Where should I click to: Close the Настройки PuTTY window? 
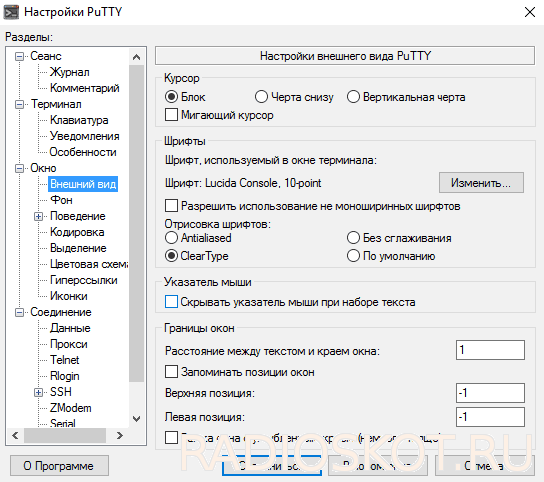pos(530,12)
